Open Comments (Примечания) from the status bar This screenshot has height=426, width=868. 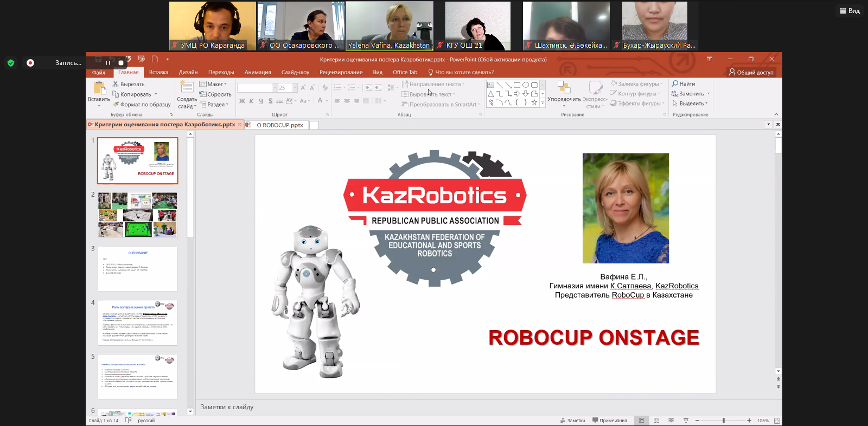click(x=610, y=421)
